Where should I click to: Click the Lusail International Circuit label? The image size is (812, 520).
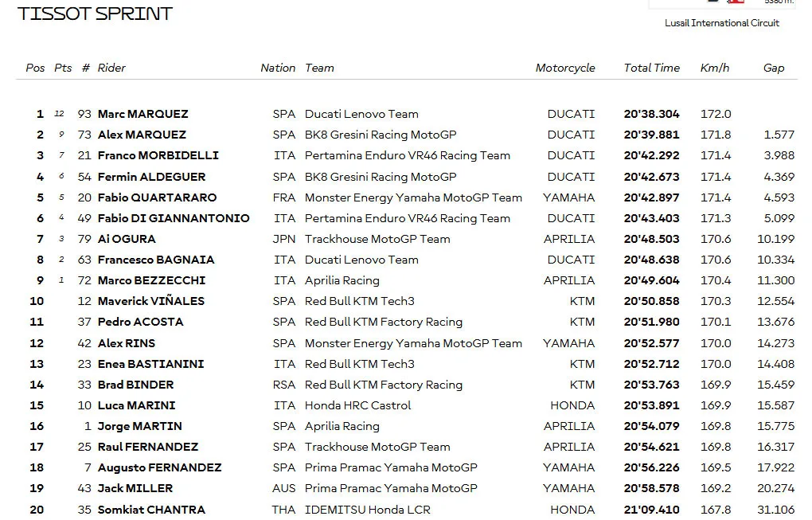(722, 23)
